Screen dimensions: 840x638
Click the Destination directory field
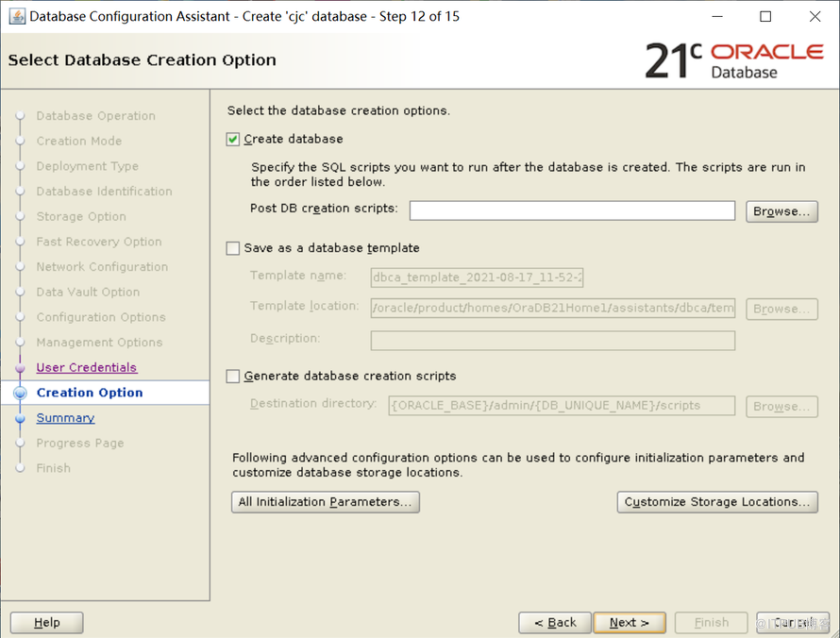pos(562,406)
